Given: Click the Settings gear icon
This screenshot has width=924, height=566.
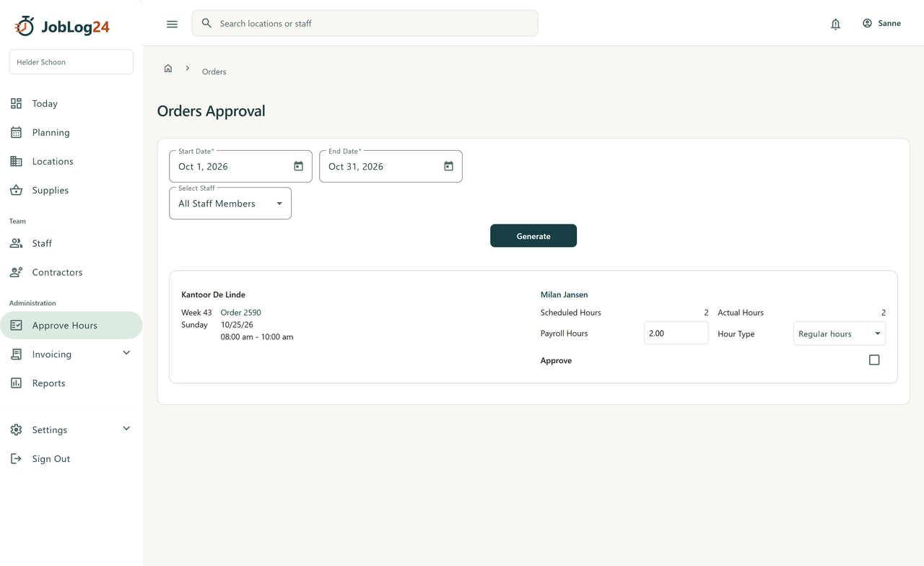Looking at the screenshot, I should (16, 430).
